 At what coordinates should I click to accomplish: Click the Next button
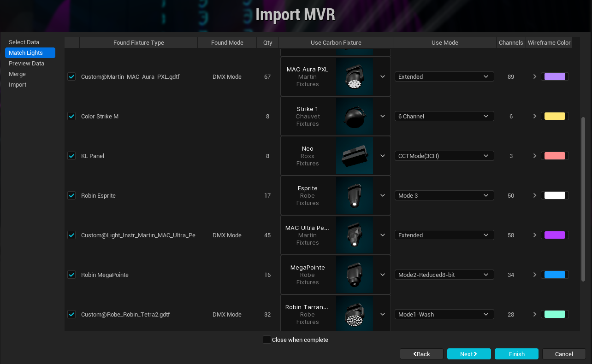click(469, 354)
